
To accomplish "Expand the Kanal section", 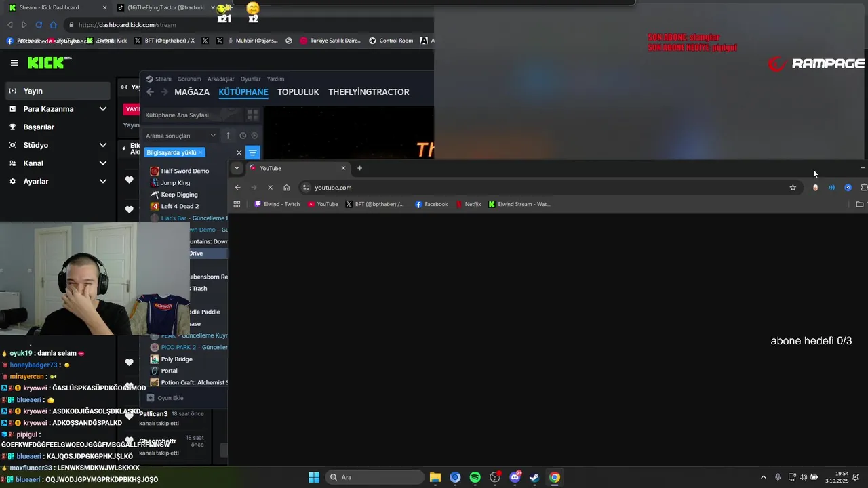I will (102, 163).
